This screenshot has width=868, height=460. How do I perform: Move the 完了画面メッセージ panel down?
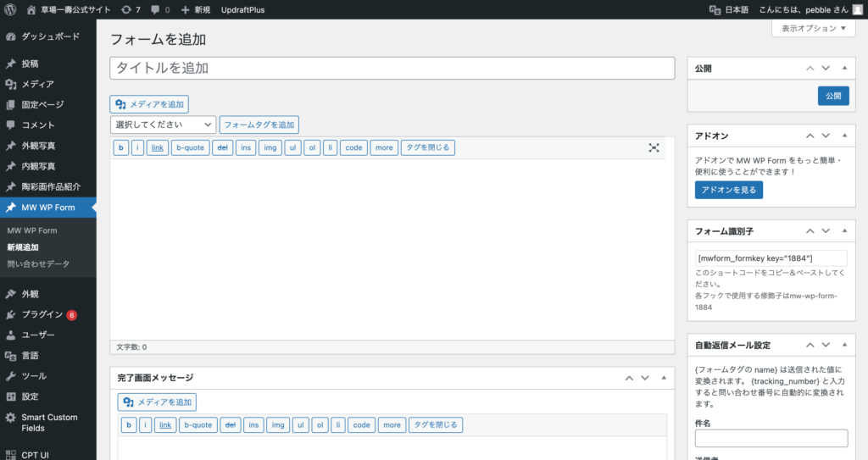point(645,378)
